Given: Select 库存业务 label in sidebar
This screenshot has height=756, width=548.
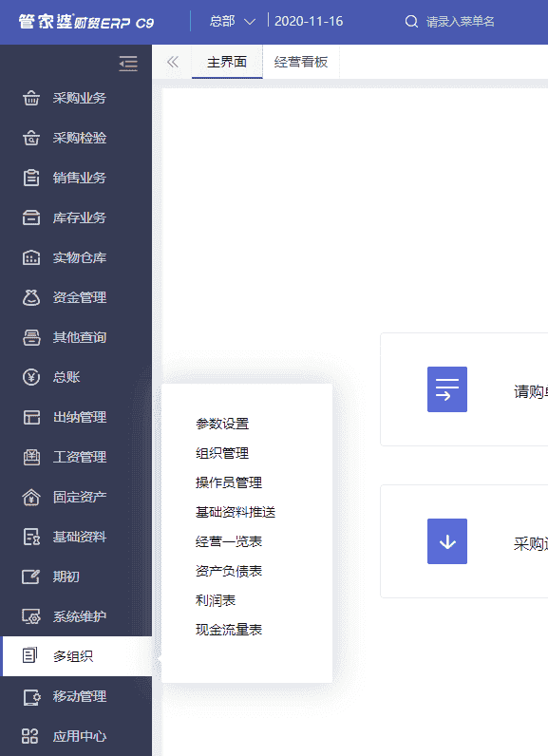Looking at the screenshot, I should (80, 217).
